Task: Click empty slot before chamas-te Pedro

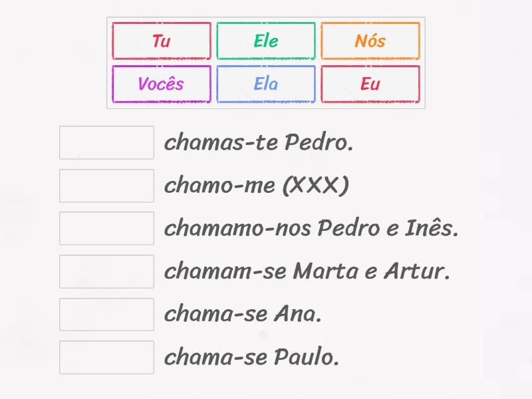Action: 106,142
